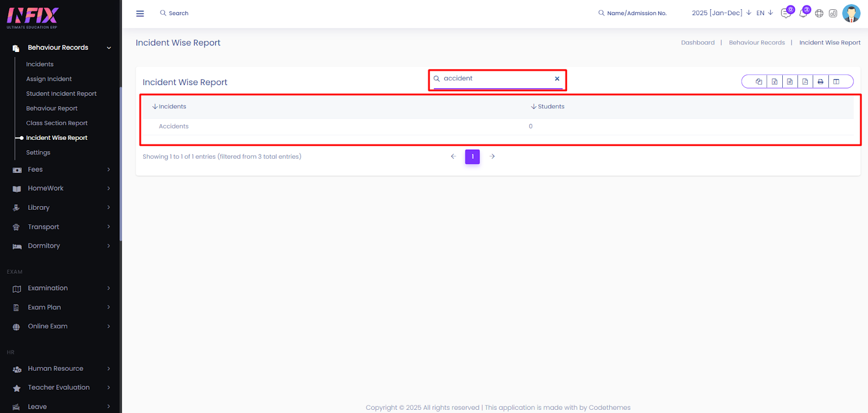Open Behaviour Report page
This screenshot has height=413, width=868.
coord(52,108)
